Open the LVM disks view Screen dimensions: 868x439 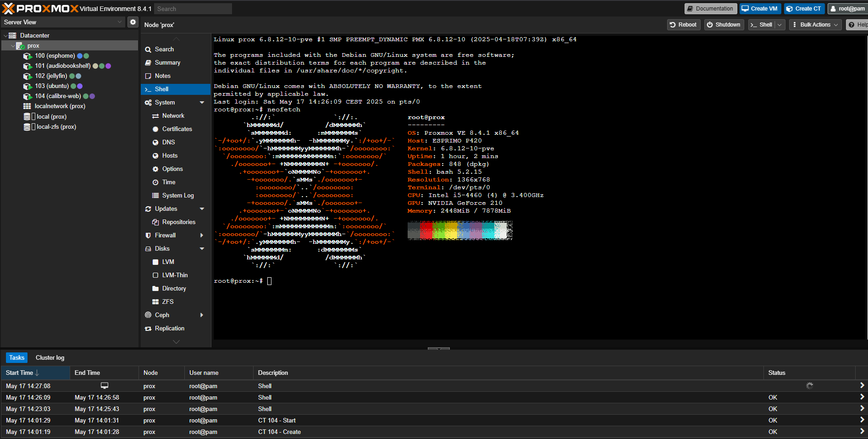168,262
